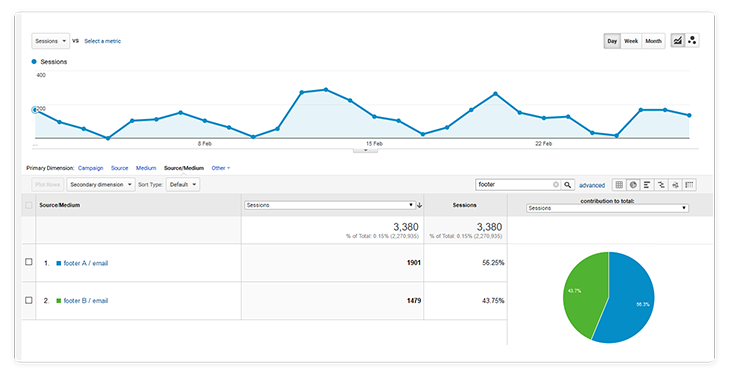The height and width of the screenshot is (380, 730).
Task: Set primary dimension to Source/Medium
Action: click(x=184, y=168)
